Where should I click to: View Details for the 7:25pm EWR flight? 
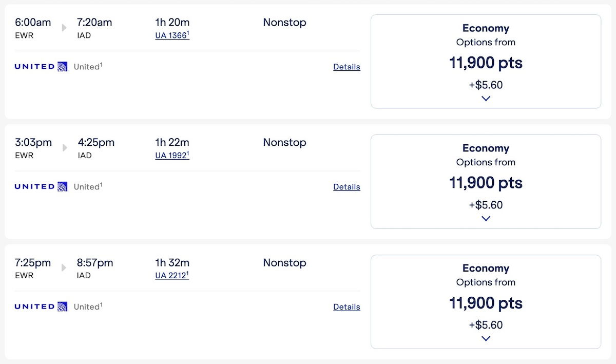346,307
